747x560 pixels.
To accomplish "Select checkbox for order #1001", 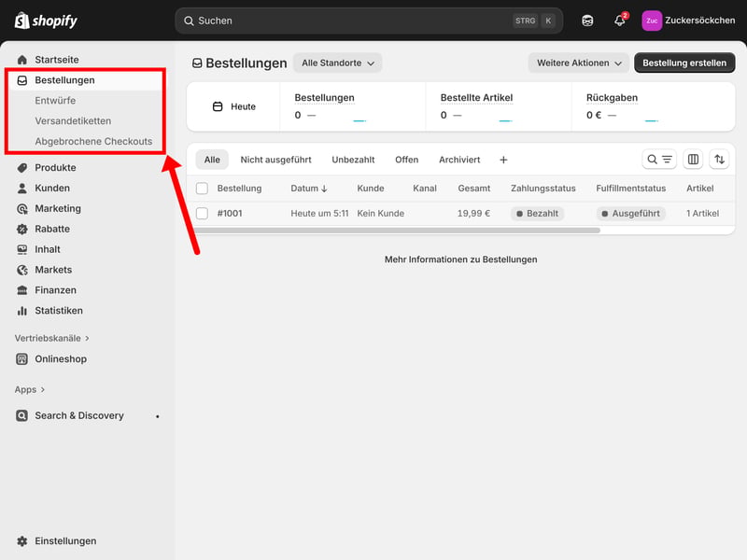I will (x=203, y=214).
